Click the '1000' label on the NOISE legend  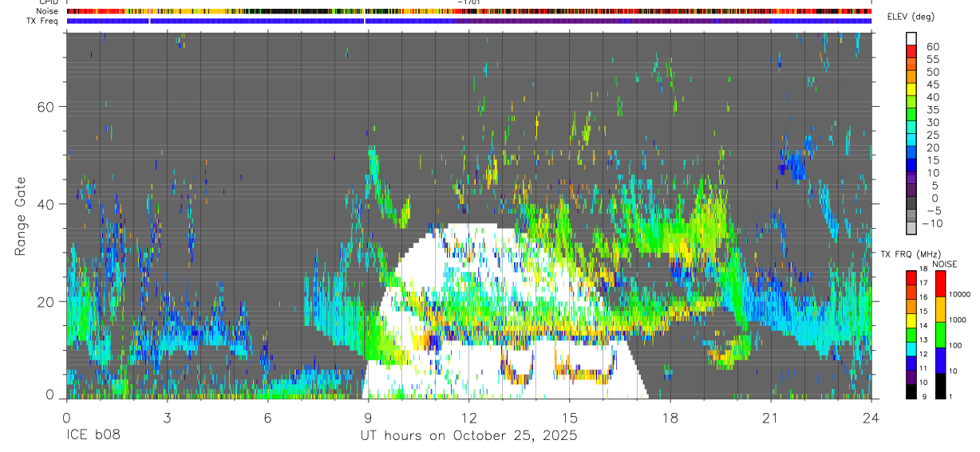[958, 320]
